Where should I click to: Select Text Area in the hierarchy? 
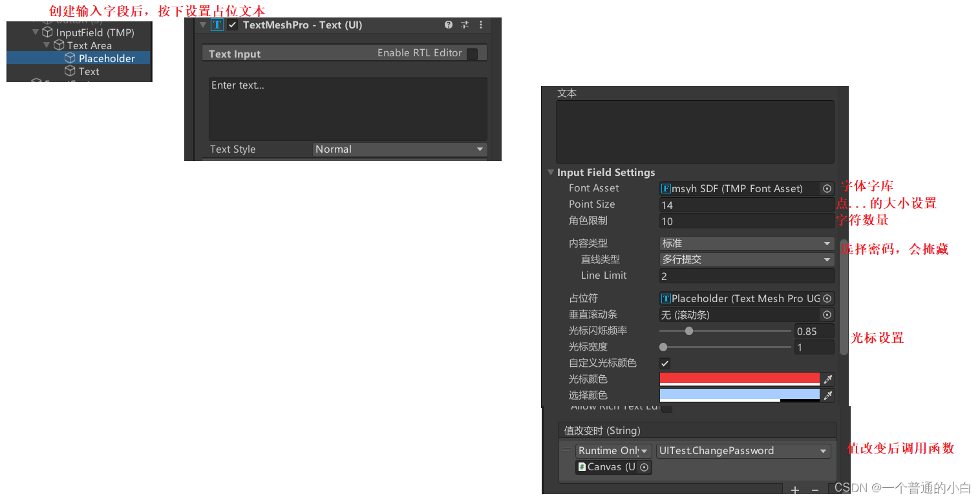click(x=89, y=45)
